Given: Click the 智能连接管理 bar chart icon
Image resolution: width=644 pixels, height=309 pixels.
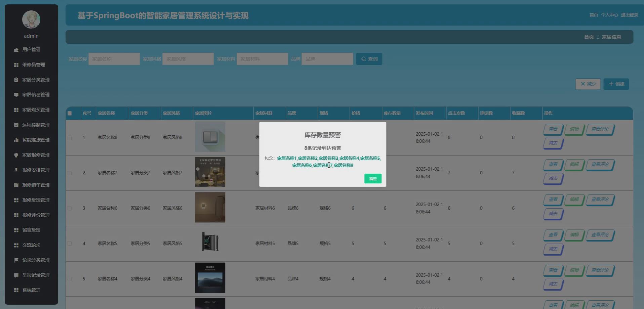Looking at the screenshot, I should pyautogui.click(x=16, y=140).
